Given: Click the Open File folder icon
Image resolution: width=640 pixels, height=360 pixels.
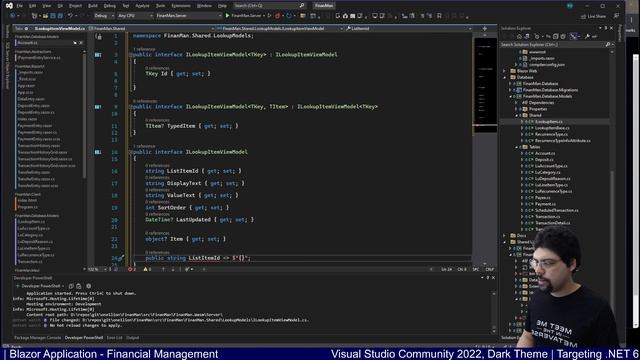Looking at the screenshot, I should point(45,16).
